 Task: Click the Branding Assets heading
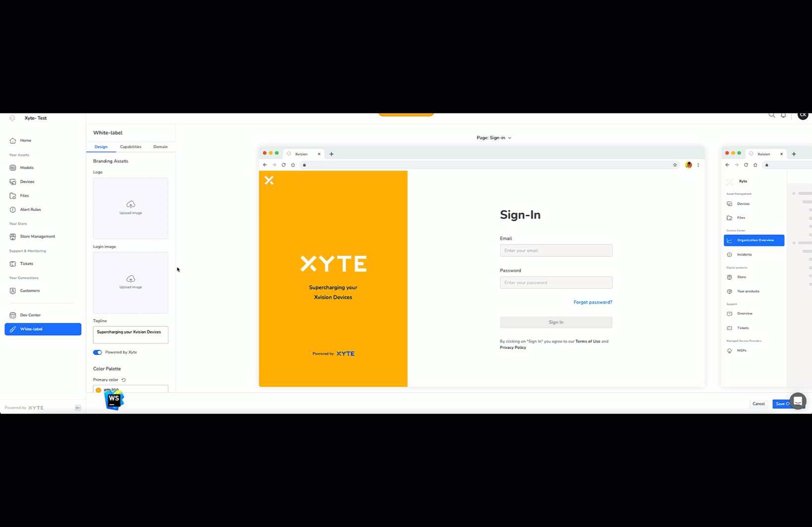110,161
